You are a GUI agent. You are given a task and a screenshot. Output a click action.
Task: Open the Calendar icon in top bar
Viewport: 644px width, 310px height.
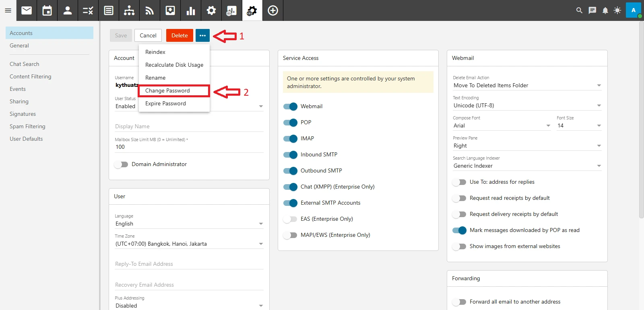coord(47,10)
